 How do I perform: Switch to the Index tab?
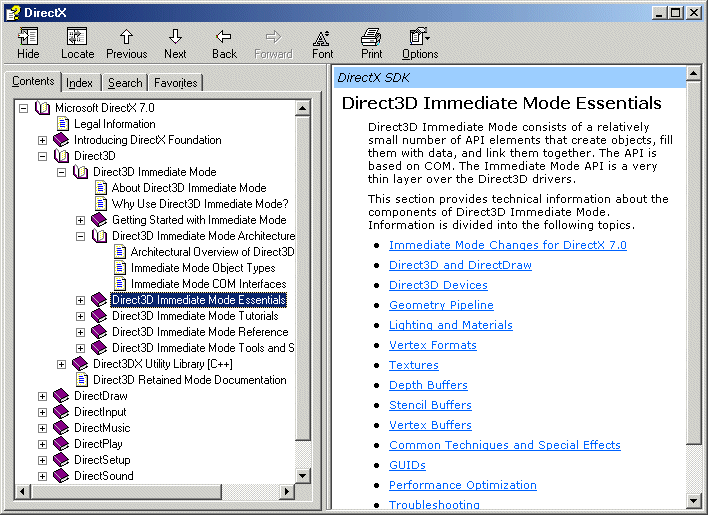[x=80, y=83]
